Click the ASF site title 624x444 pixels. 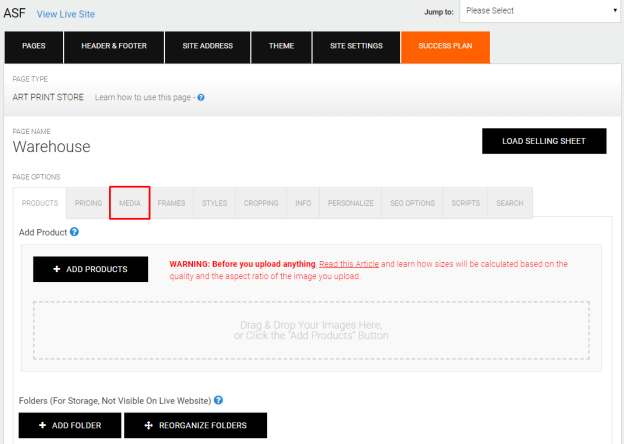click(14, 13)
